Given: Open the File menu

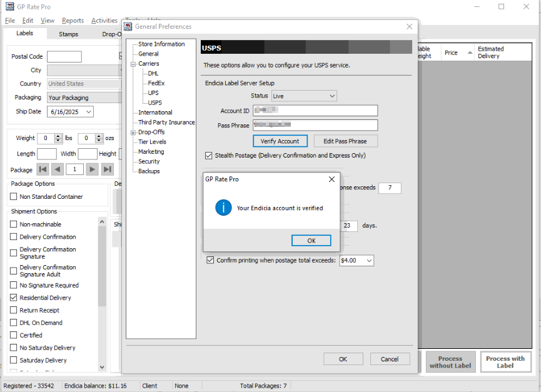Looking at the screenshot, I should click(9, 21).
